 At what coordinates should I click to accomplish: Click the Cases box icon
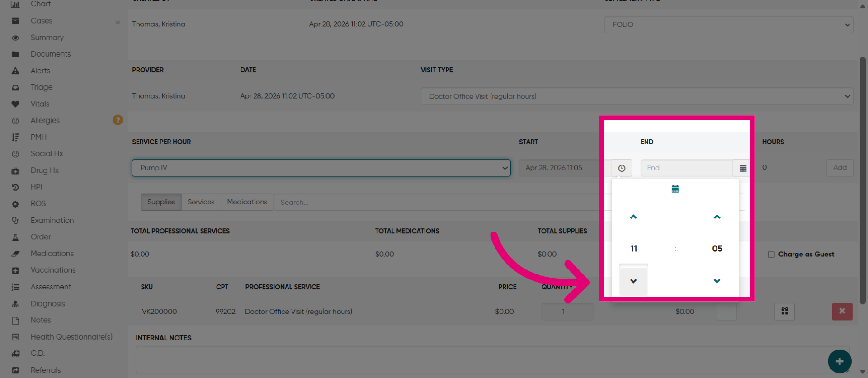[15, 21]
